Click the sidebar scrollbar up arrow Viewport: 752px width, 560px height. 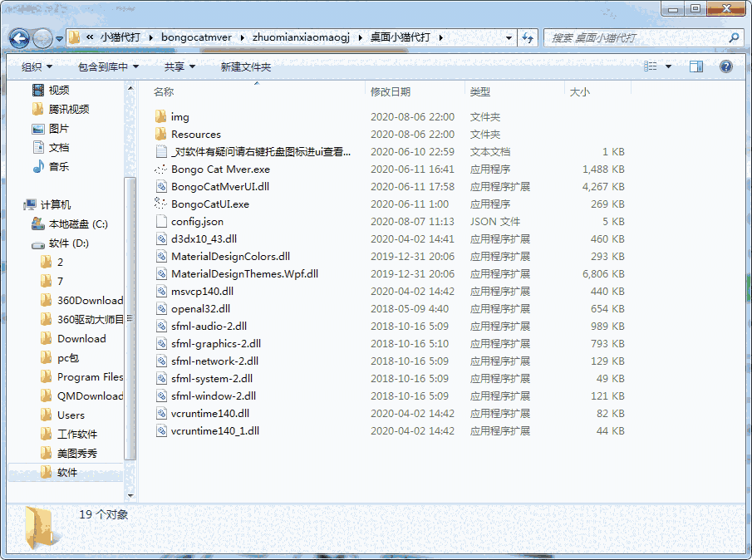click(130, 88)
